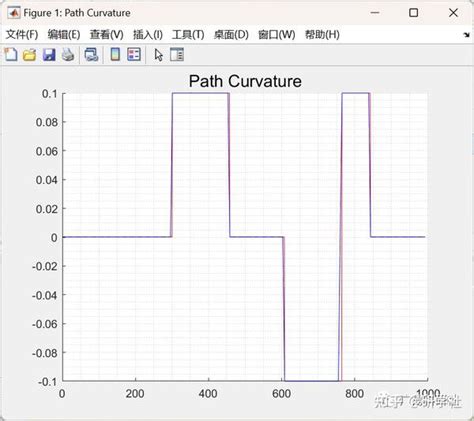Toggle the Edit Plot arrow tool
This screenshot has height=421, width=474.
[159, 55]
